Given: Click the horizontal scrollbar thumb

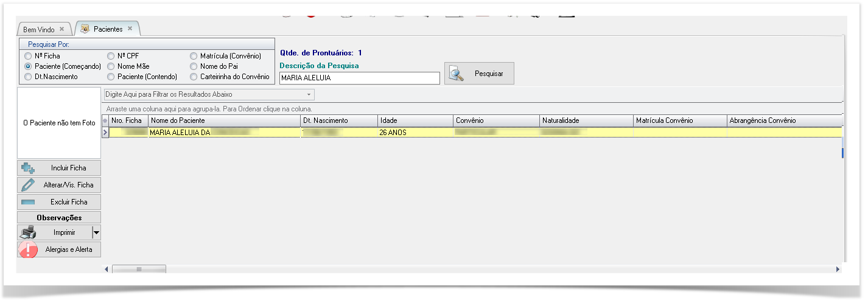Looking at the screenshot, I should point(139,269).
